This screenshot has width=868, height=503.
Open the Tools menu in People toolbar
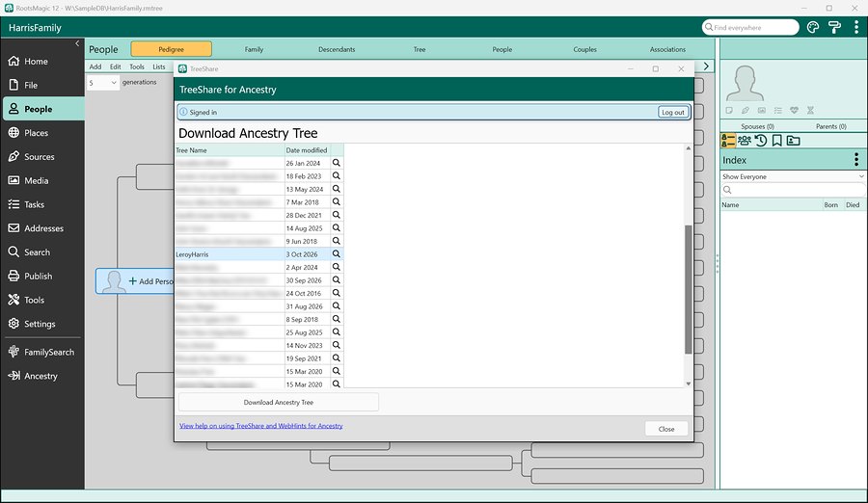pos(137,66)
